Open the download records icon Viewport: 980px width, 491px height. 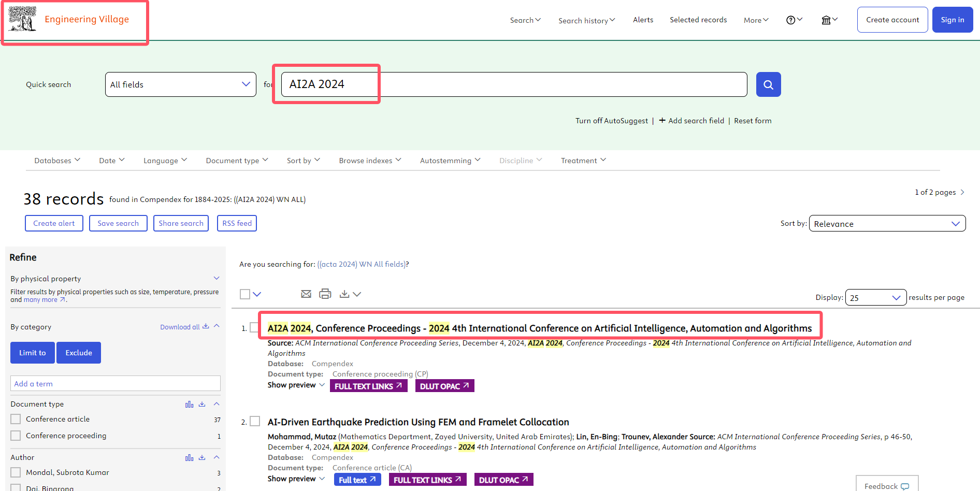pos(344,294)
